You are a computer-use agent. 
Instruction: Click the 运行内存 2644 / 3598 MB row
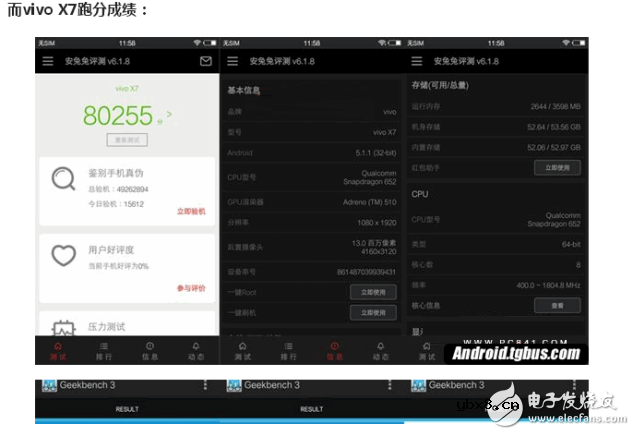pos(496,107)
